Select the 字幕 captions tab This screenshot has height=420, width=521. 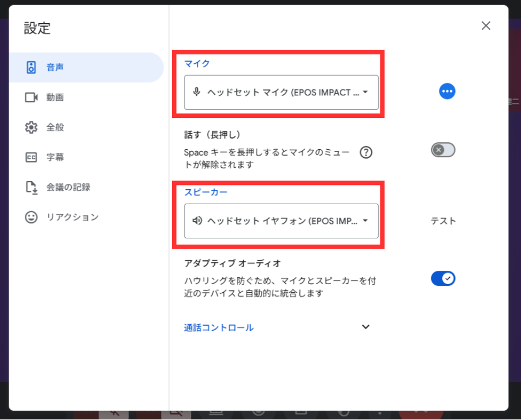click(86, 157)
